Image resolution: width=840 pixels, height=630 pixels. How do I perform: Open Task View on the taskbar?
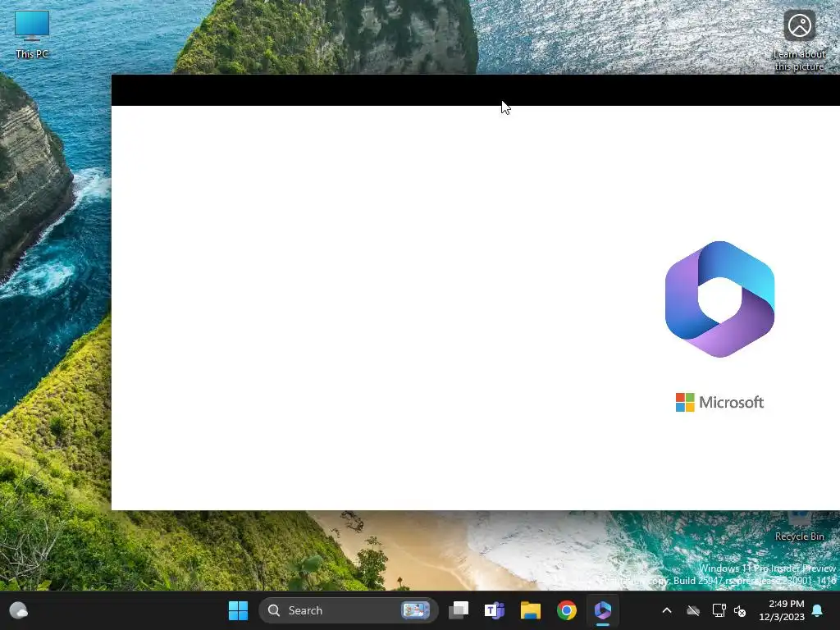coord(459,610)
